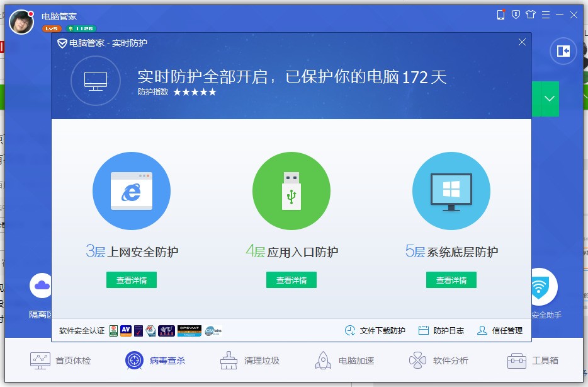Click the USB application entry protection icon
Screen dimensions: 588x387
point(291,191)
